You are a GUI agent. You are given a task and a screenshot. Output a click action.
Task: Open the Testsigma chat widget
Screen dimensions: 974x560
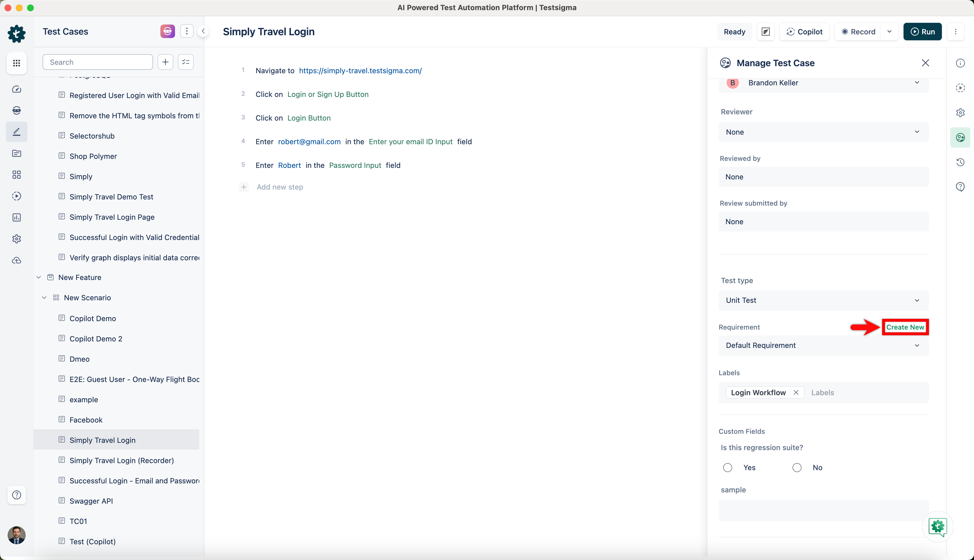937,526
